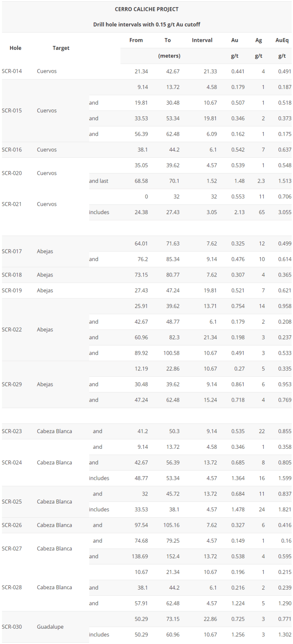Click the 100.58 To value

(x=171, y=353)
